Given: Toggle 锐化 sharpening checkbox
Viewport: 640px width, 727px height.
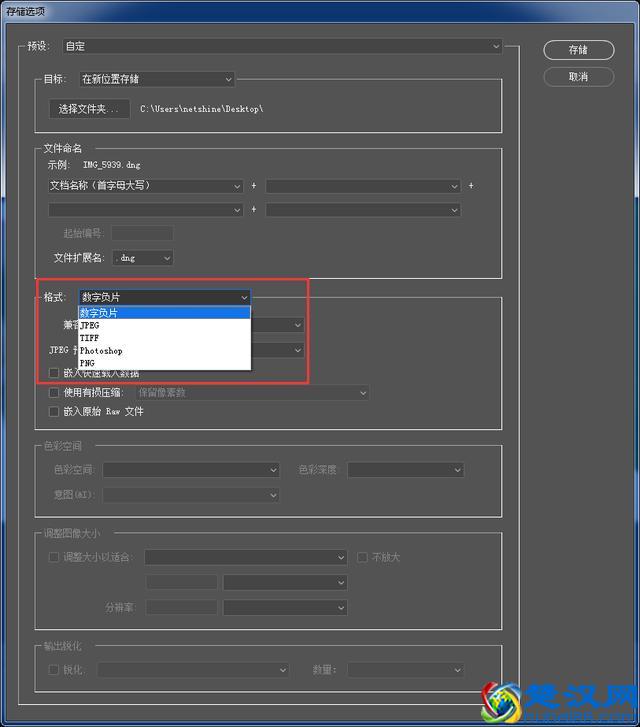Looking at the screenshot, I should [x=54, y=670].
